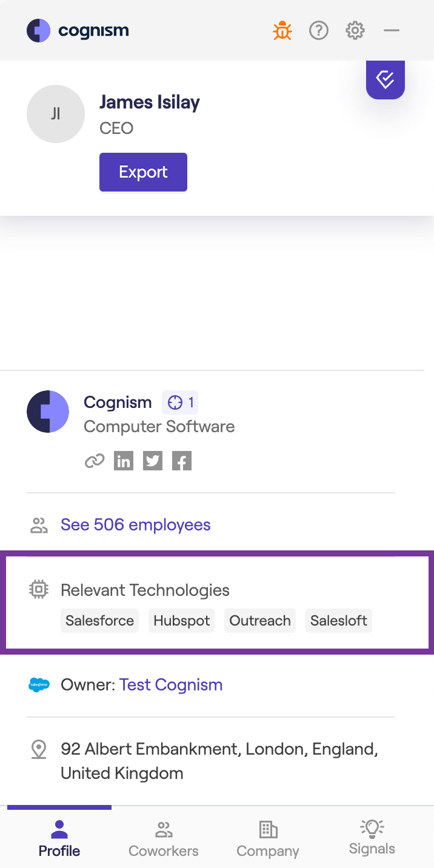The height and width of the screenshot is (868, 434).
Task: Switch to the Company tab
Action: [268, 839]
